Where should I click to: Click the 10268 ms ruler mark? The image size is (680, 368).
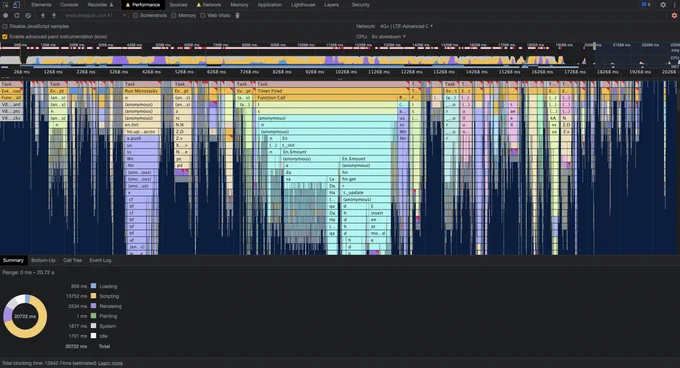tap(346, 72)
